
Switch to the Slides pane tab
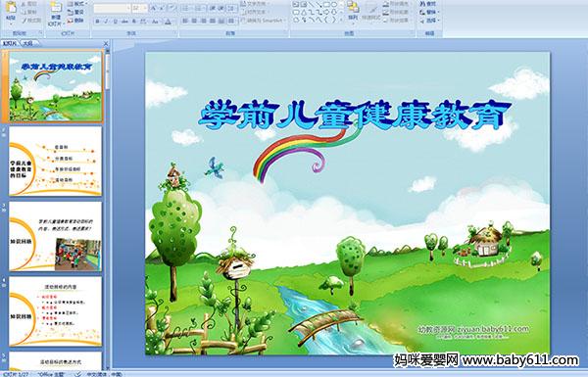coord(9,43)
